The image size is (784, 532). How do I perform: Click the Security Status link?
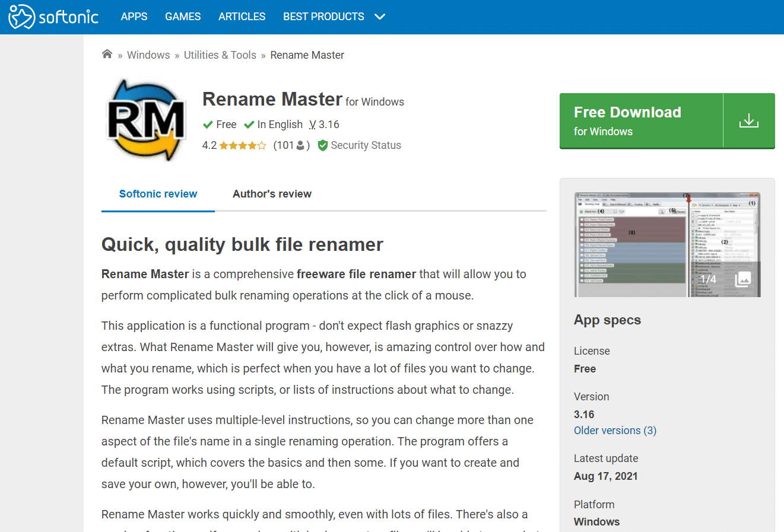[366, 145]
